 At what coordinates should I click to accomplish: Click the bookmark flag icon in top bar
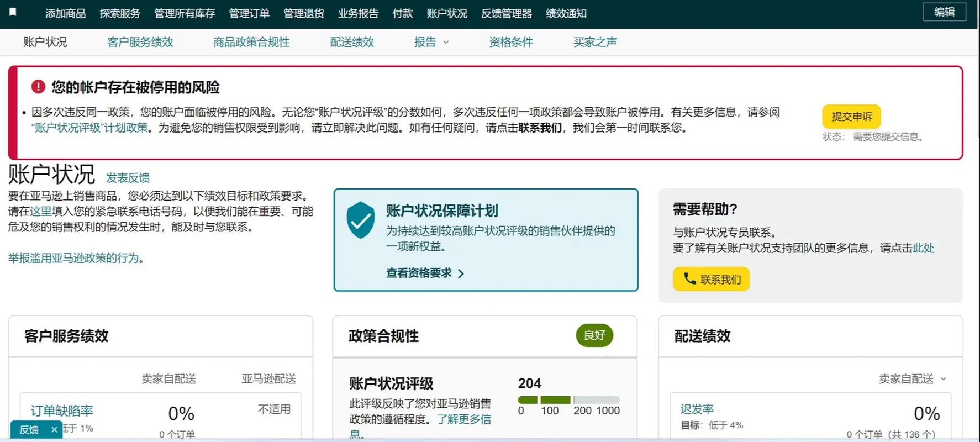click(13, 12)
